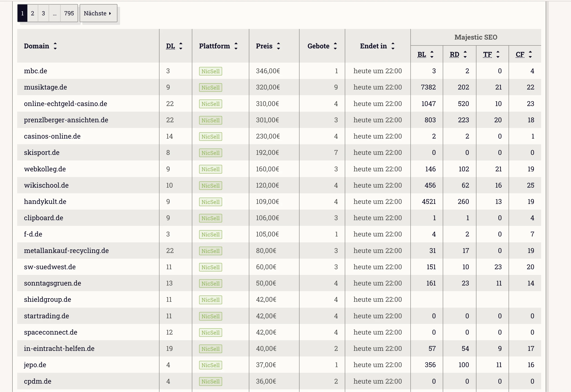Image resolution: width=571 pixels, height=392 pixels.
Task: Sort by Plattform column sort arrows
Action: point(236,46)
